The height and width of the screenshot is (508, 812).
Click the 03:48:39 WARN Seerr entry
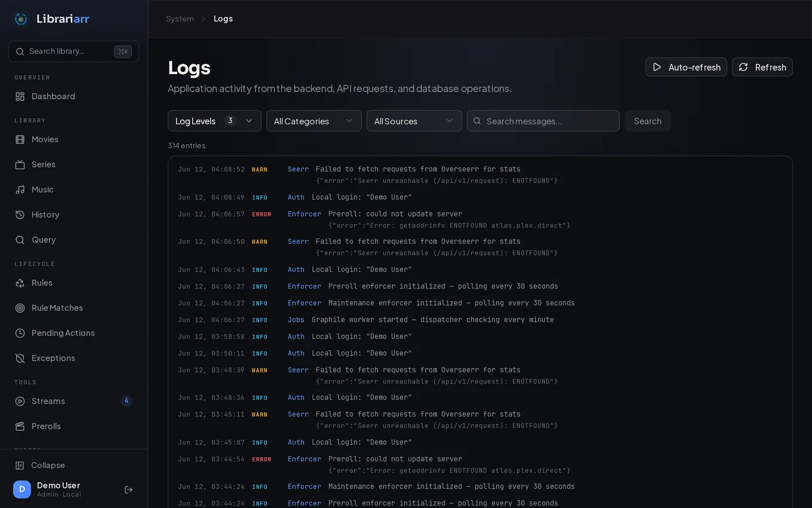480,375
